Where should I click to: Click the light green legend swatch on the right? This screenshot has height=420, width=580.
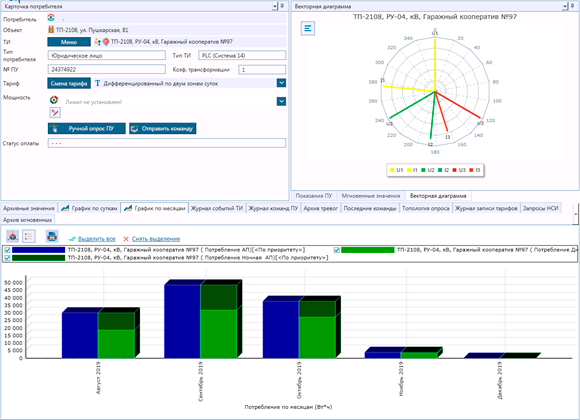coord(368,250)
